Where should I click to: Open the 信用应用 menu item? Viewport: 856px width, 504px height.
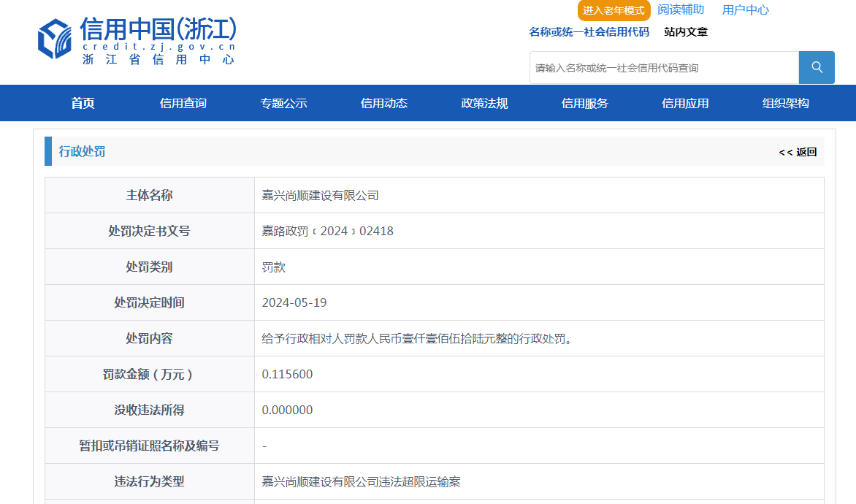(685, 104)
